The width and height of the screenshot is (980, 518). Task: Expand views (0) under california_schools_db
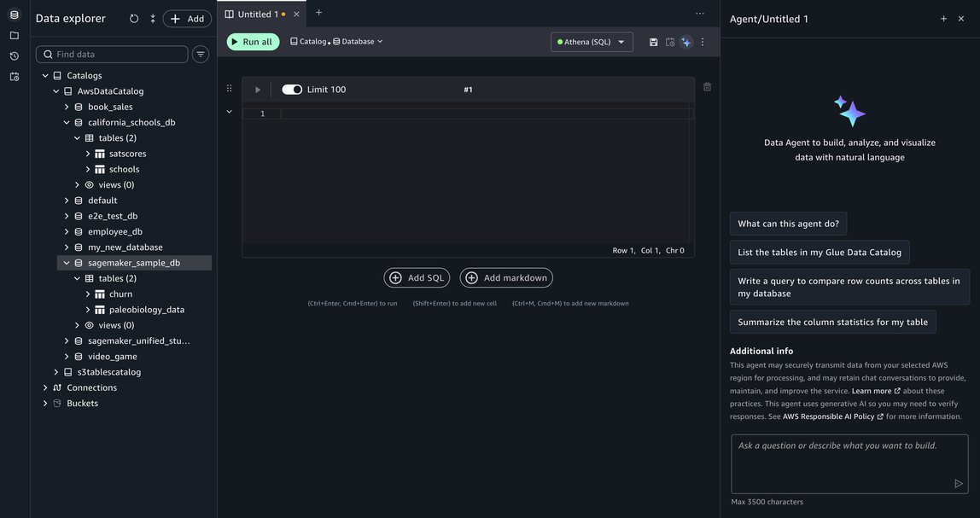tap(77, 185)
